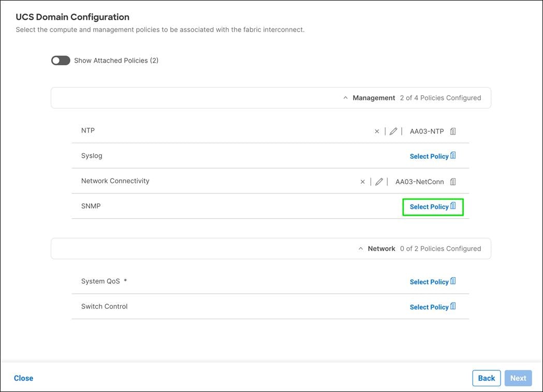Click the policy icon beside System QoS Select Policy
The width and height of the screenshot is (543, 392).
click(x=452, y=281)
